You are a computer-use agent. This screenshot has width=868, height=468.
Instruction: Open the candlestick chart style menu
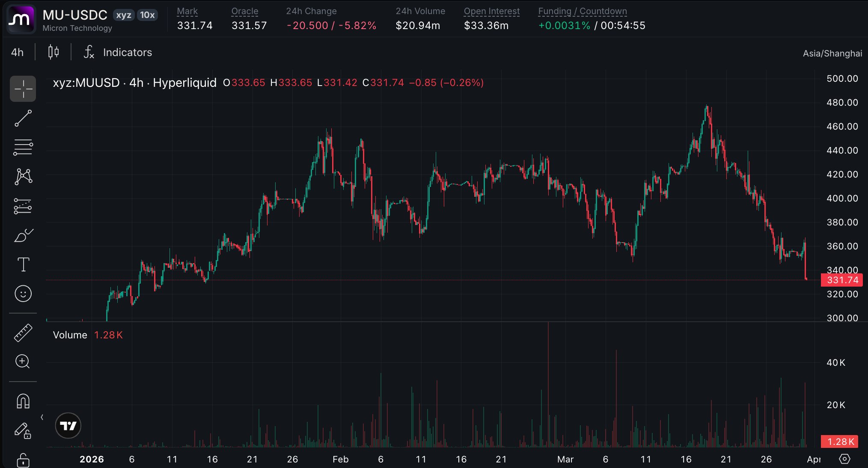click(x=54, y=52)
